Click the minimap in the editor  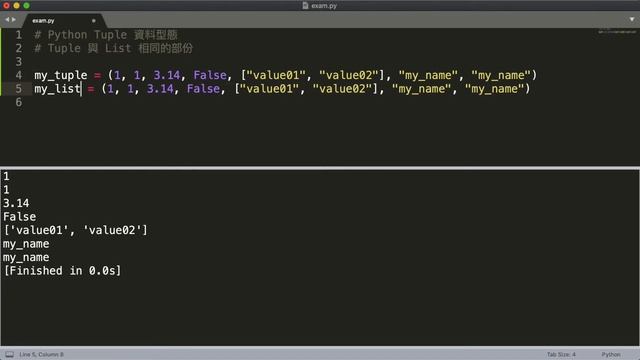click(x=617, y=32)
